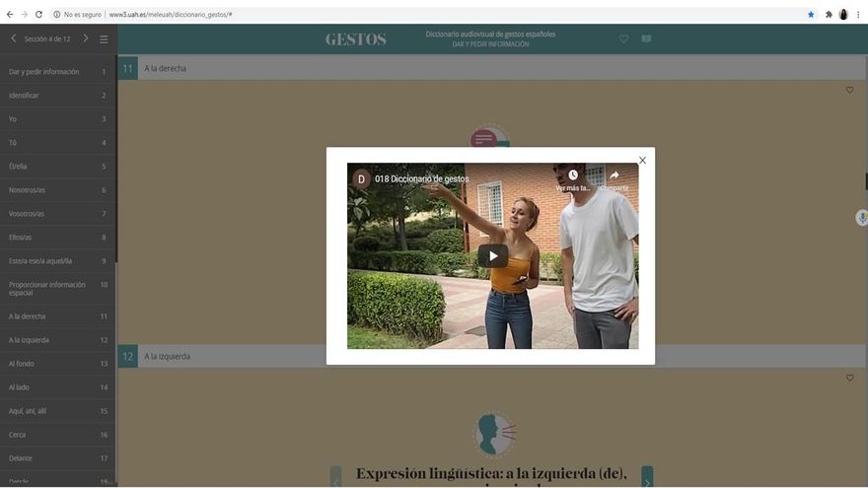Open Cerca entry in sidebar
The height and width of the screenshot is (488, 868).
pos(57,435)
